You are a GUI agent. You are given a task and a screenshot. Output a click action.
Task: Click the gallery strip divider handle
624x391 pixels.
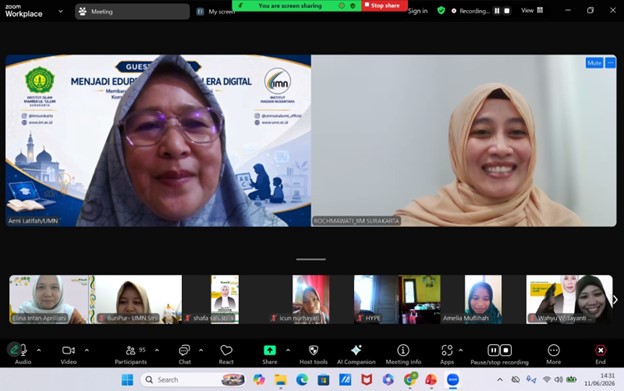coord(311,259)
